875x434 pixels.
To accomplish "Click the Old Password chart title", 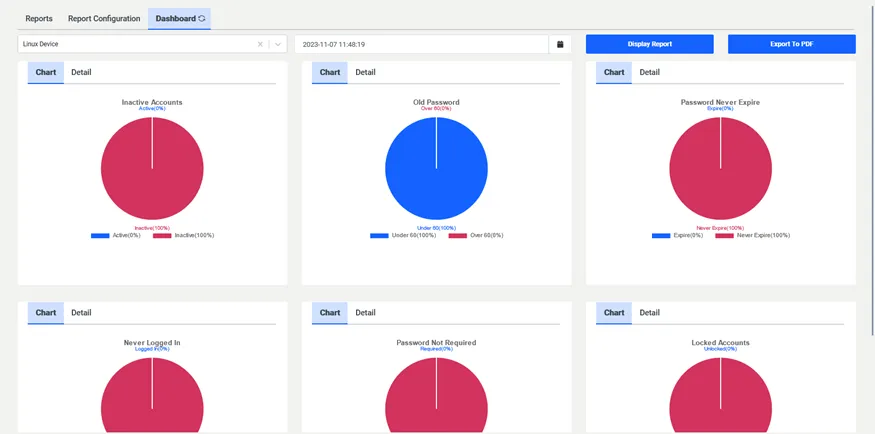I will pos(436,102).
